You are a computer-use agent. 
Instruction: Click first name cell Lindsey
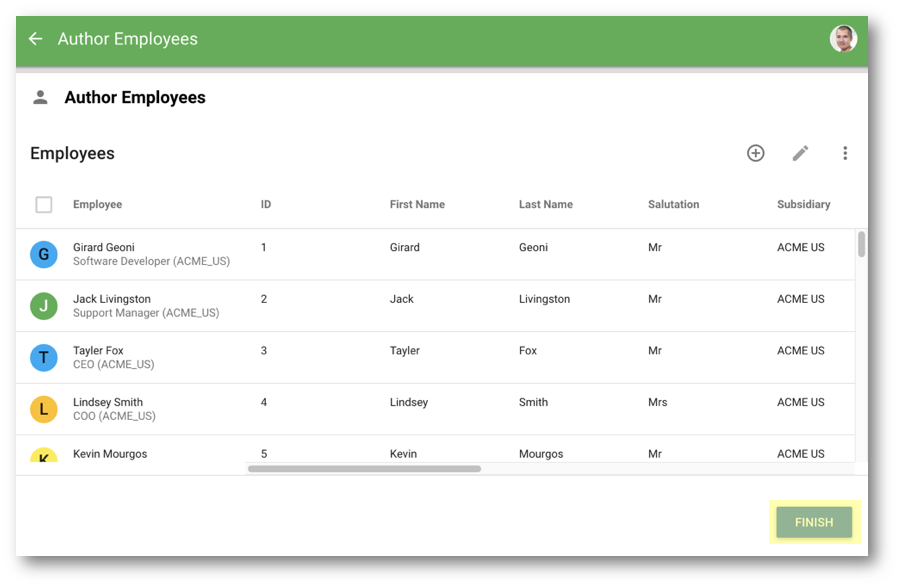[409, 402]
